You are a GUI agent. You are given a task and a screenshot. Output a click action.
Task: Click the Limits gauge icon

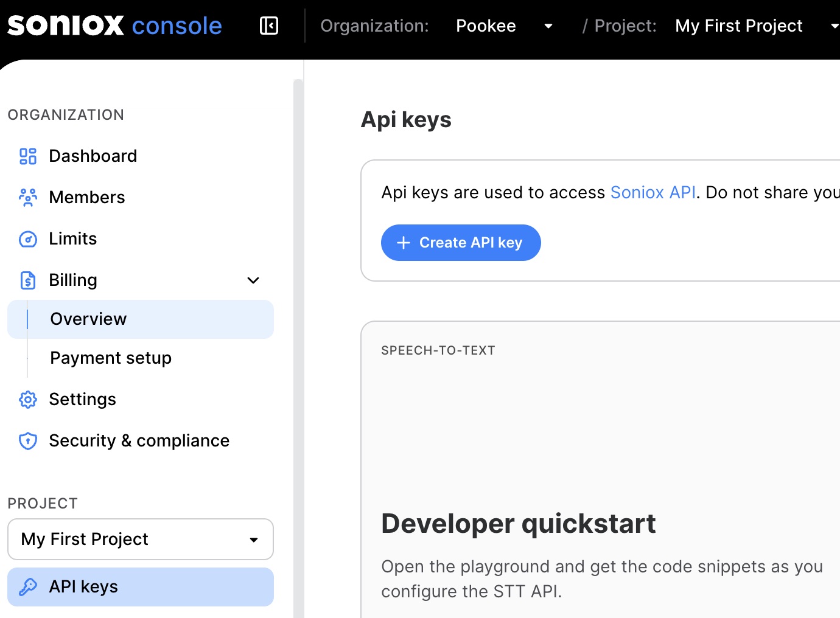click(28, 239)
